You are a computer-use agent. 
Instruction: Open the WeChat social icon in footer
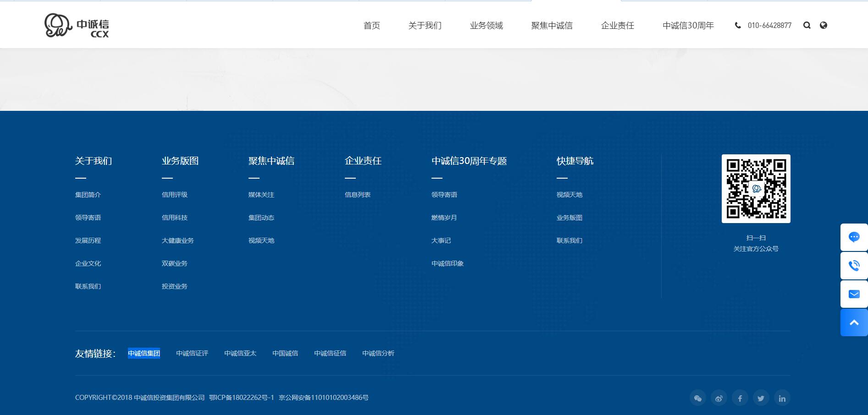(x=698, y=398)
